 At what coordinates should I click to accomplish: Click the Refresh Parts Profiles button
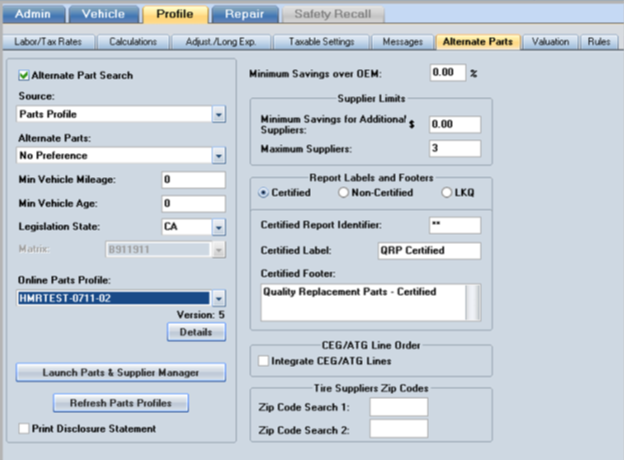click(x=121, y=403)
